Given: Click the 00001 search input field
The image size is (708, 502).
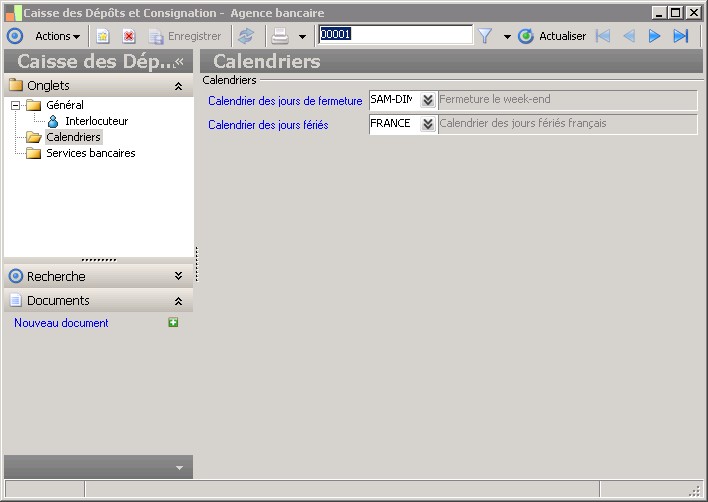Looking at the screenshot, I should 395,34.
